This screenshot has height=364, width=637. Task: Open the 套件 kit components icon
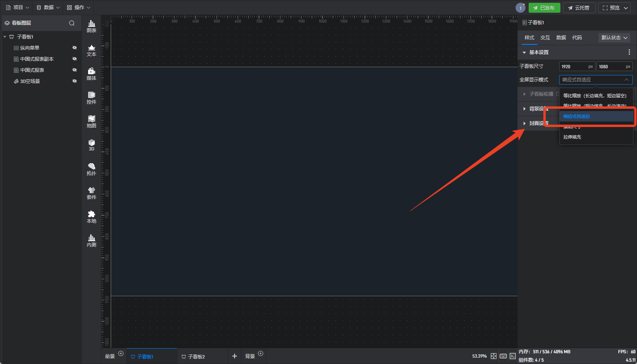point(91,193)
